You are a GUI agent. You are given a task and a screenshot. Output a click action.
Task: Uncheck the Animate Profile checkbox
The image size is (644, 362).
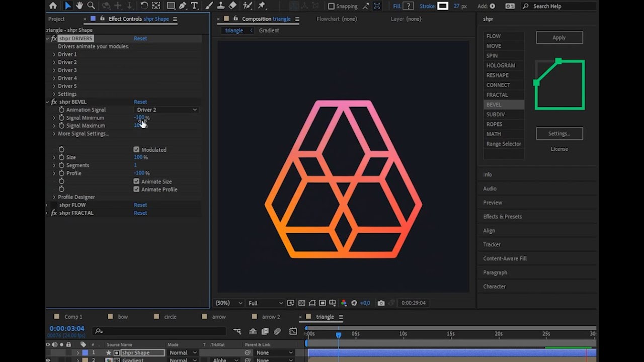coord(136,190)
